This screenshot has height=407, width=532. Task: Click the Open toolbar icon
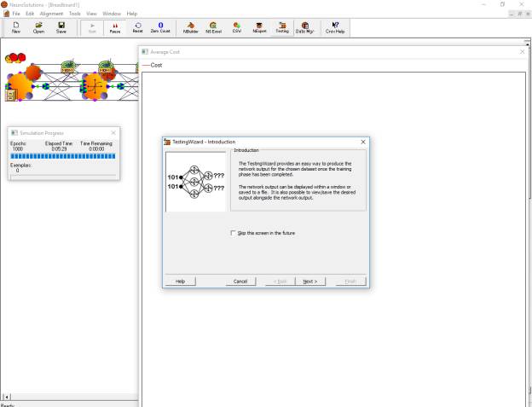click(38, 27)
